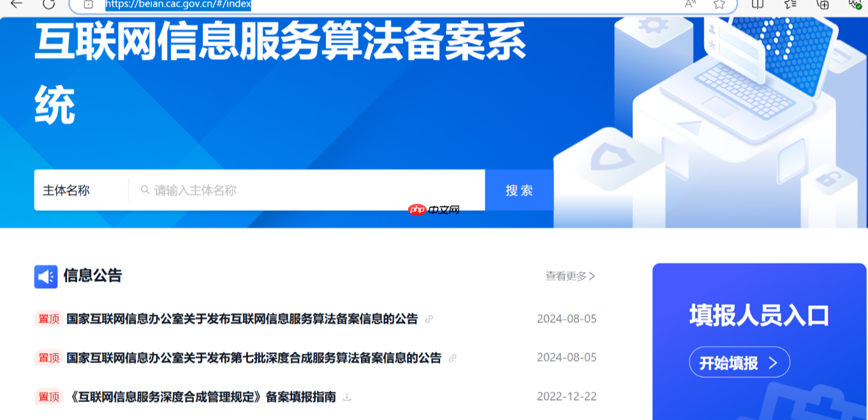Click the 填报人员入口 heading
The image size is (868, 420).
tap(759, 316)
